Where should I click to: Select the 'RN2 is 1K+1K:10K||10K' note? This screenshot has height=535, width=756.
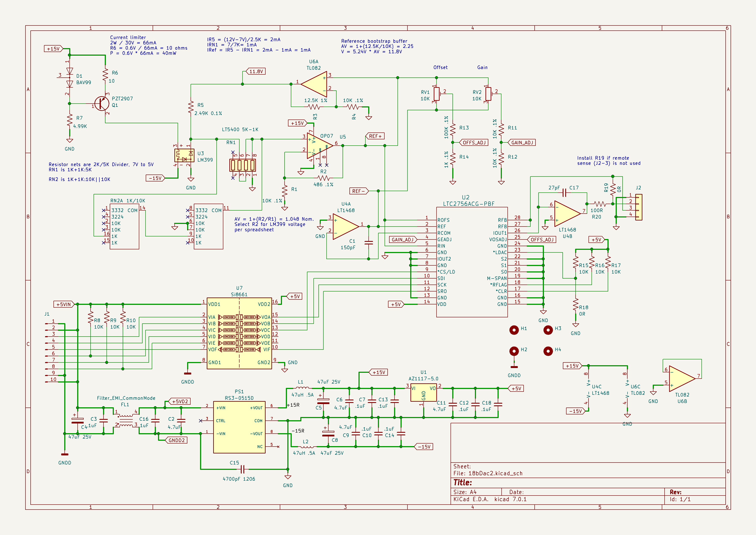(79, 179)
